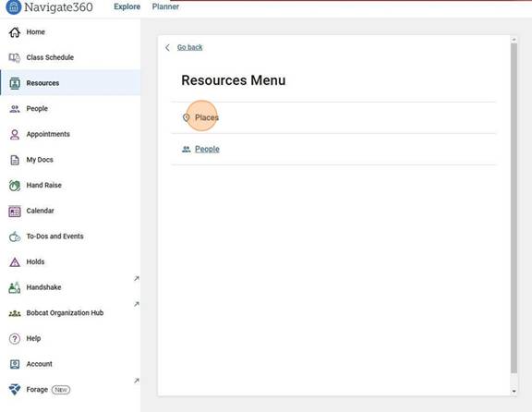The width and height of the screenshot is (532, 412).
Task: Click the Calendar icon in sidebar
Action: pyautogui.click(x=15, y=212)
